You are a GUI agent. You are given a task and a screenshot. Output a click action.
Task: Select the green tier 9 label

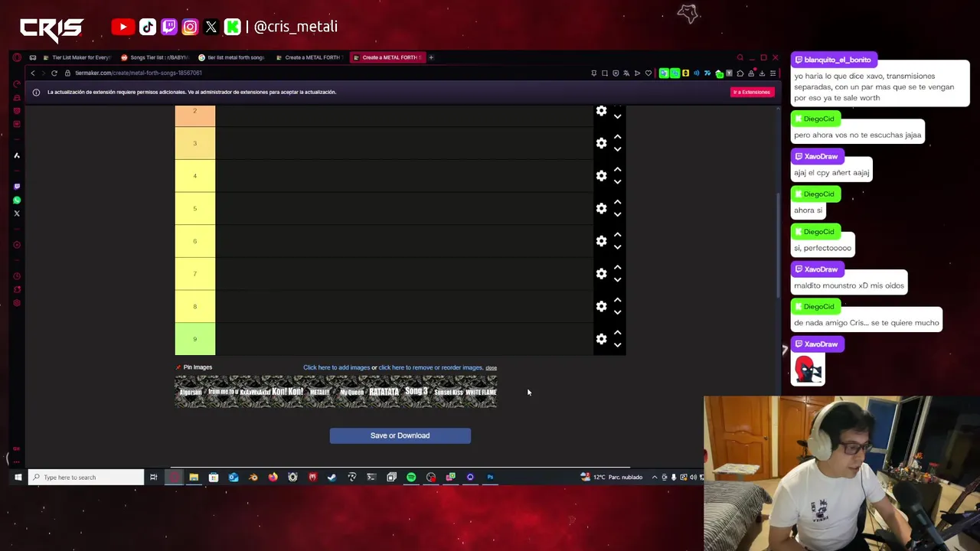[x=195, y=339]
